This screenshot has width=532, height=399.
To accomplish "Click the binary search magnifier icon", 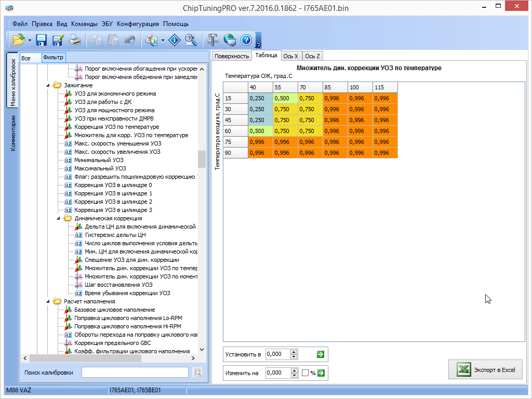I will point(191,39).
